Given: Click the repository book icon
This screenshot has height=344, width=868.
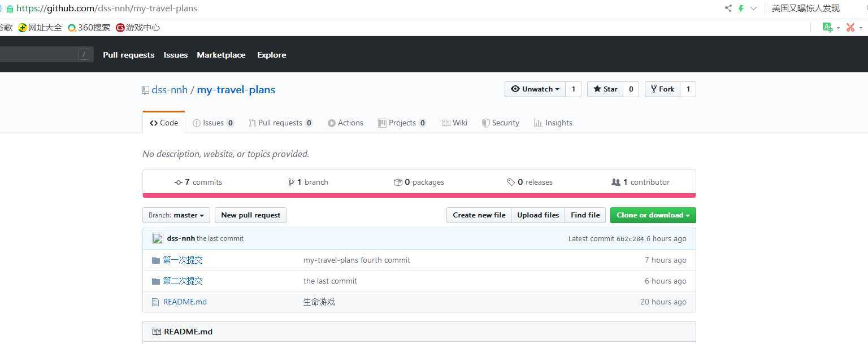Looking at the screenshot, I should coord(146,90).
